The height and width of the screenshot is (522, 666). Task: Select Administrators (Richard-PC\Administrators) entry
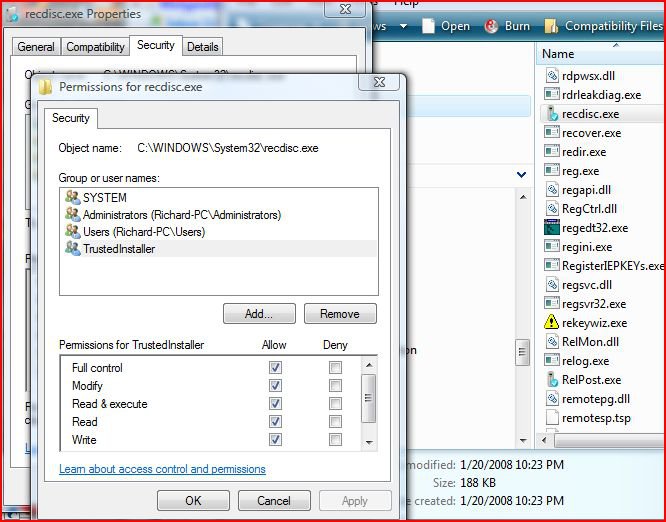(218, 214)
